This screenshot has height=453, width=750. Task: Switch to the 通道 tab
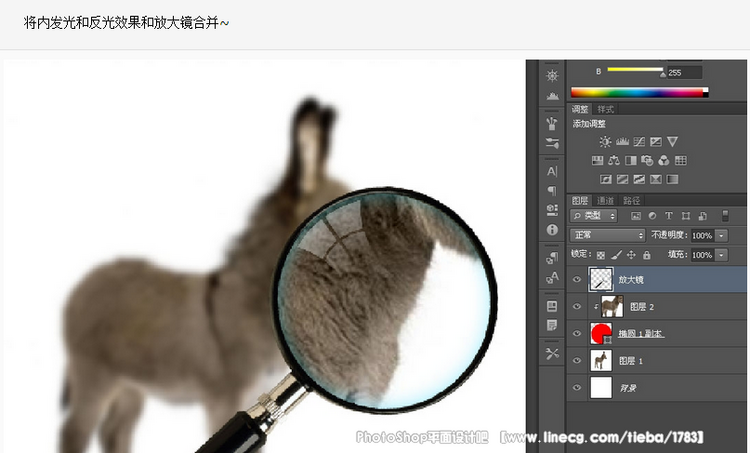tap(605, 200)
